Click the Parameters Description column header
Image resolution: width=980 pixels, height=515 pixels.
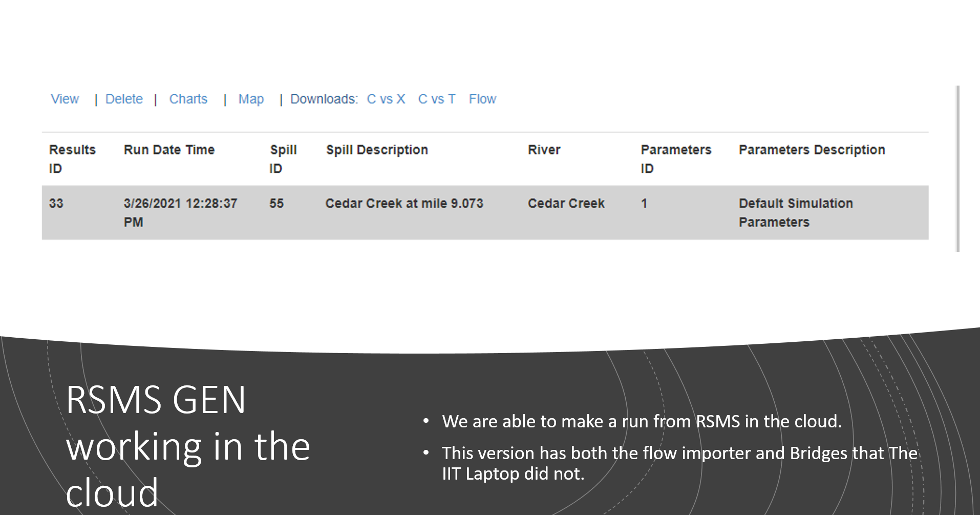(x=812, y=150)
